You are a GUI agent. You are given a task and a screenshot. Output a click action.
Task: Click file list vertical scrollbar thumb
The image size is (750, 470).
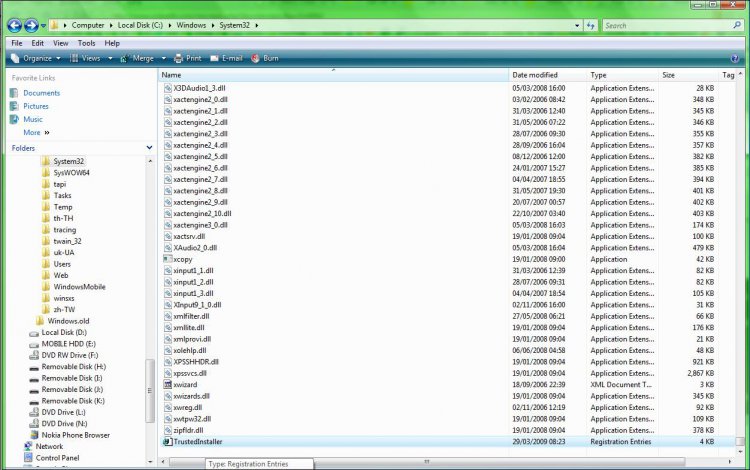pos(740,442)
